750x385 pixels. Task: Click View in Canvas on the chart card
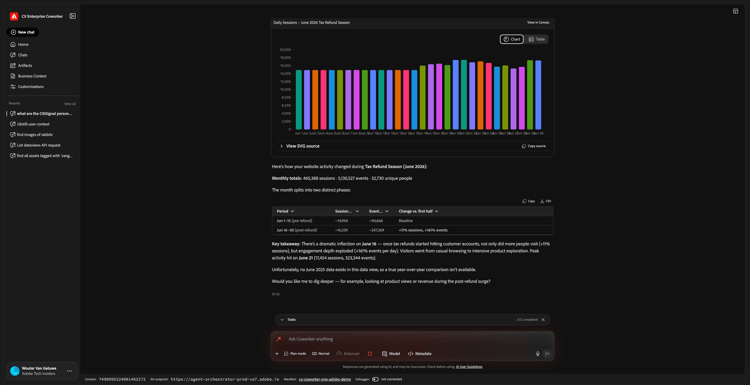[x=538, y=22]
